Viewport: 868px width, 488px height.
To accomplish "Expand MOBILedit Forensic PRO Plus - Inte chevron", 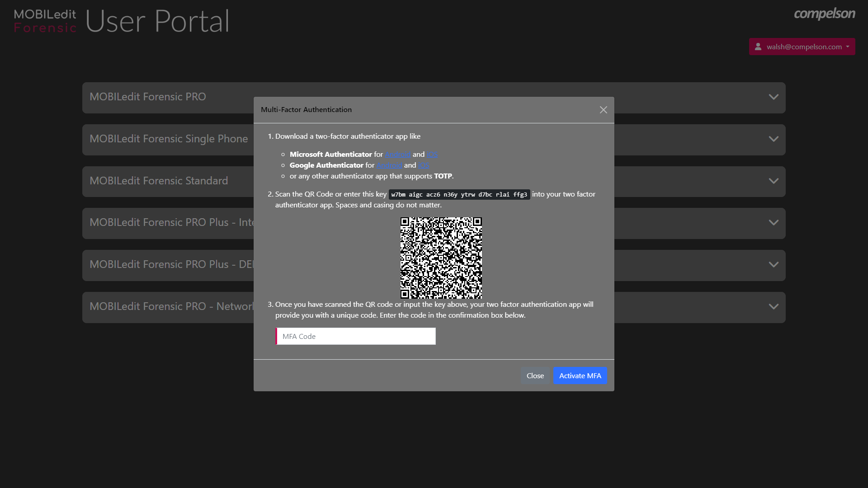I will pyautogui.click(x=774, y=223).
